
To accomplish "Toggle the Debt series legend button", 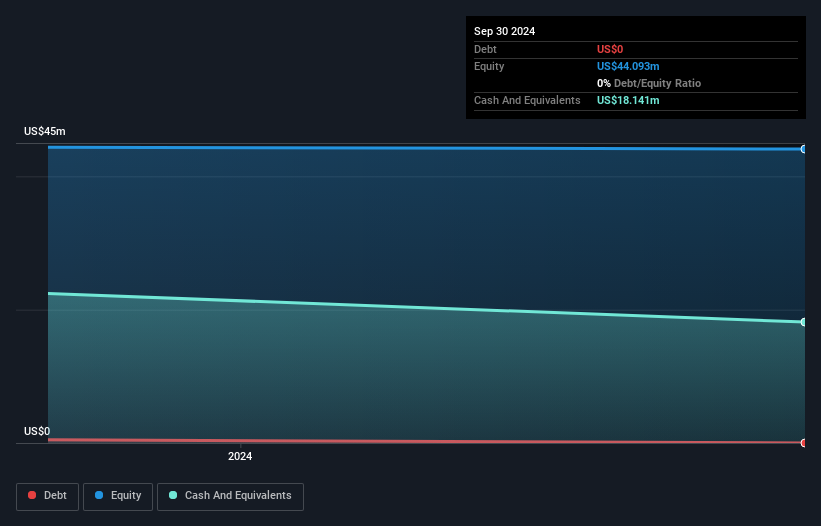I will click(x=48, y=496).
